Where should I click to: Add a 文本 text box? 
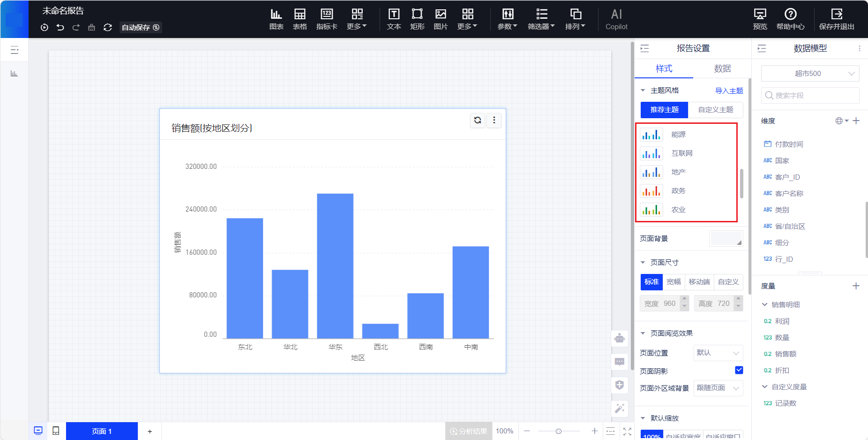[394, 19]
